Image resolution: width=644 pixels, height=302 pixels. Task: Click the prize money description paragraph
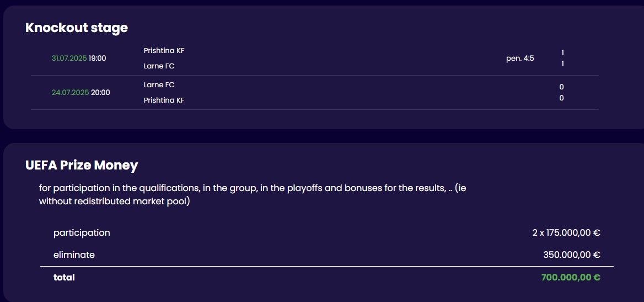253,194
